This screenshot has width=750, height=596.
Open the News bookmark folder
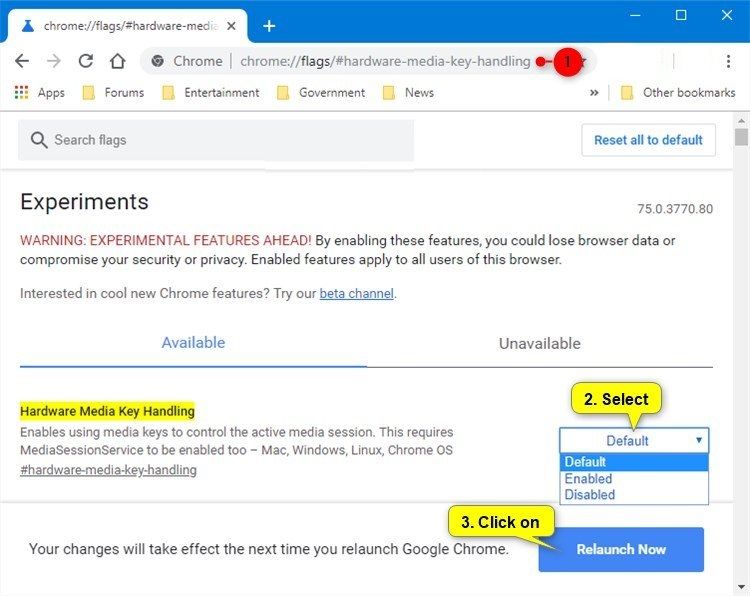(x=408, y=92)
